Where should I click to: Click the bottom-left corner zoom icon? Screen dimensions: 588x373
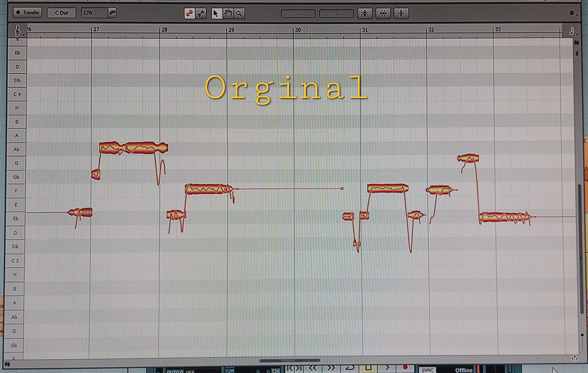click(x=7, y=364)
